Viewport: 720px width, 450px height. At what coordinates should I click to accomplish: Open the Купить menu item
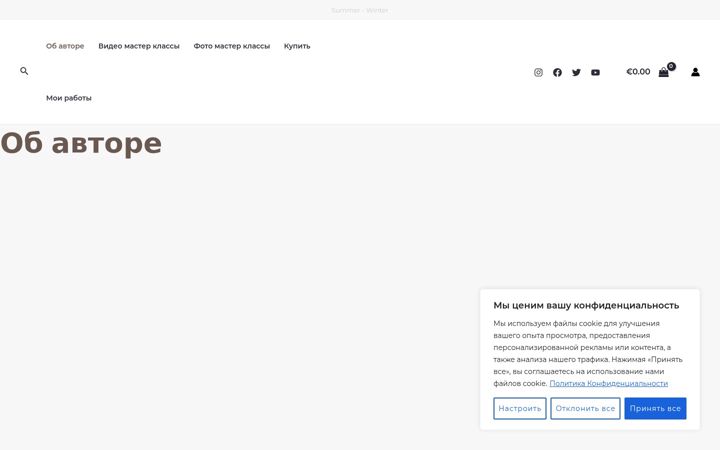(x=297, y=46)
